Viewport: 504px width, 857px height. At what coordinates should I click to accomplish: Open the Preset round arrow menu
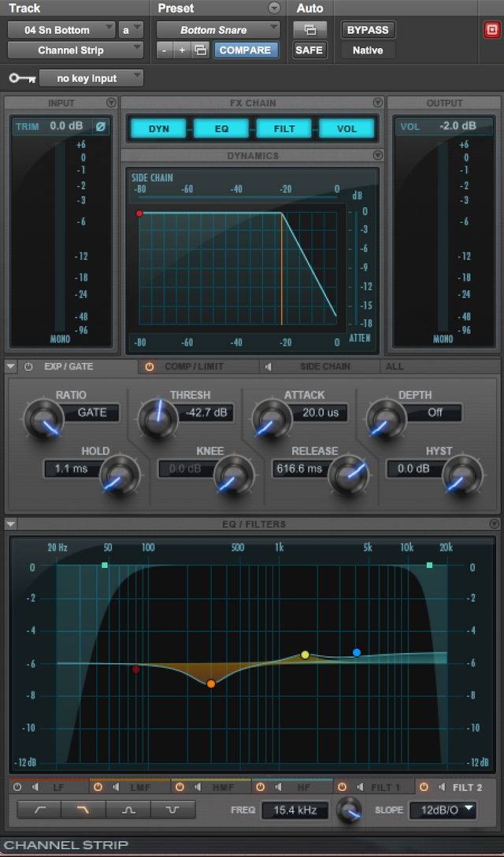coord(274,8)
